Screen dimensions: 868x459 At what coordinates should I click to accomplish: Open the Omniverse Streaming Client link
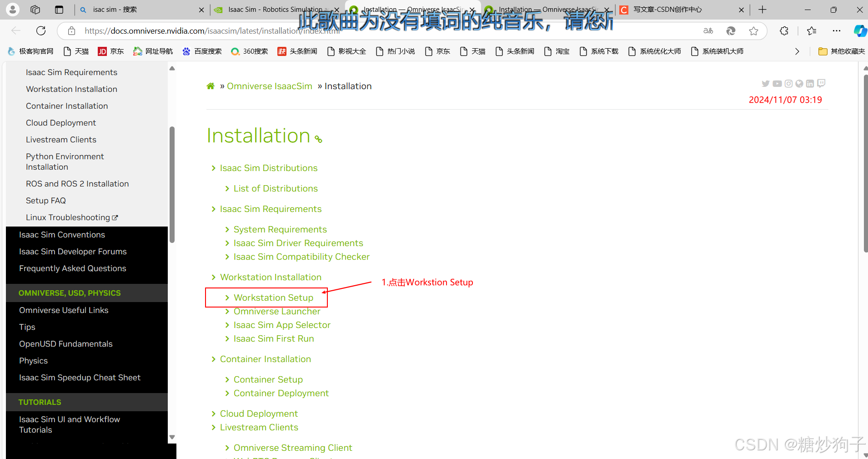point(293,448)
